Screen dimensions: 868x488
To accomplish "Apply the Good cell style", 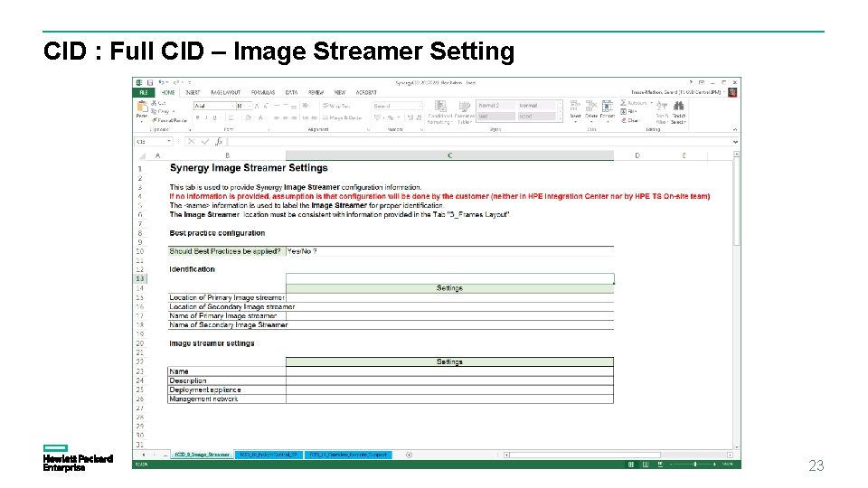I will (536, 117).
